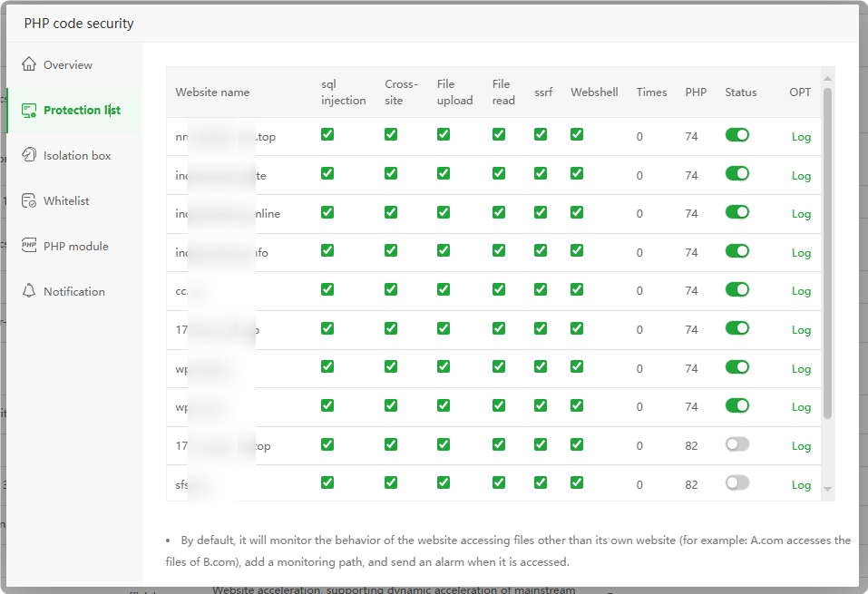Click the Website name column header
This screenshot has height=594, width=868.
[x=212, y=93]
